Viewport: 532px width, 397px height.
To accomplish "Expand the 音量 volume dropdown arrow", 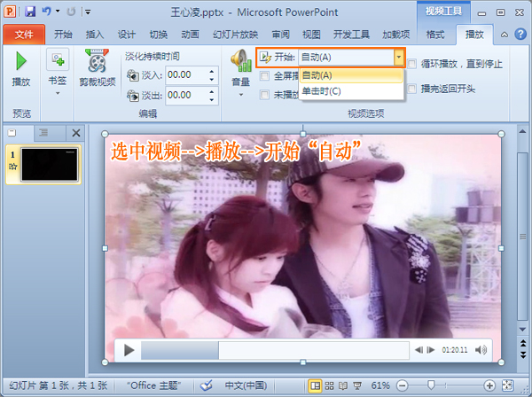I will tap(241, 95).
